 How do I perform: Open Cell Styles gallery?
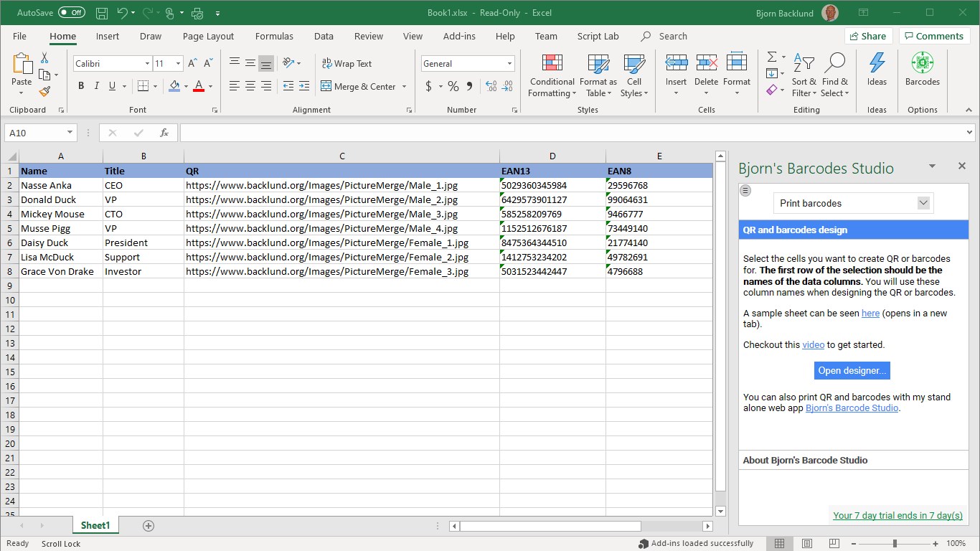click(x=633, y=75)
